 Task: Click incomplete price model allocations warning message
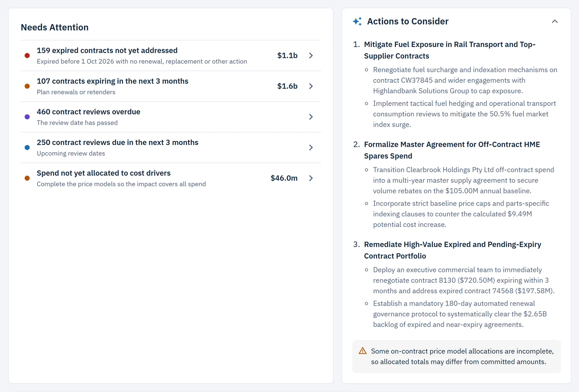pyautogui.click(x=462, y=357)
